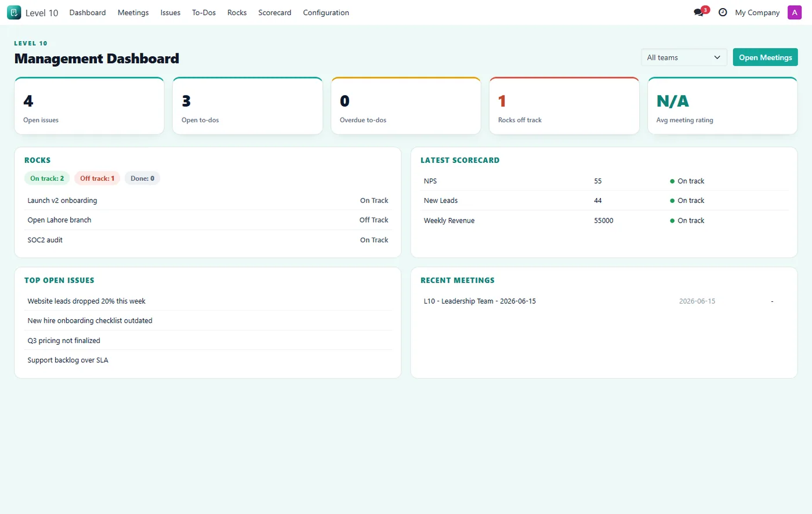The width and height of the screenshot is (812, 514).
Task: Open issue Website leads dropped 20% this week
Action: 208,301
